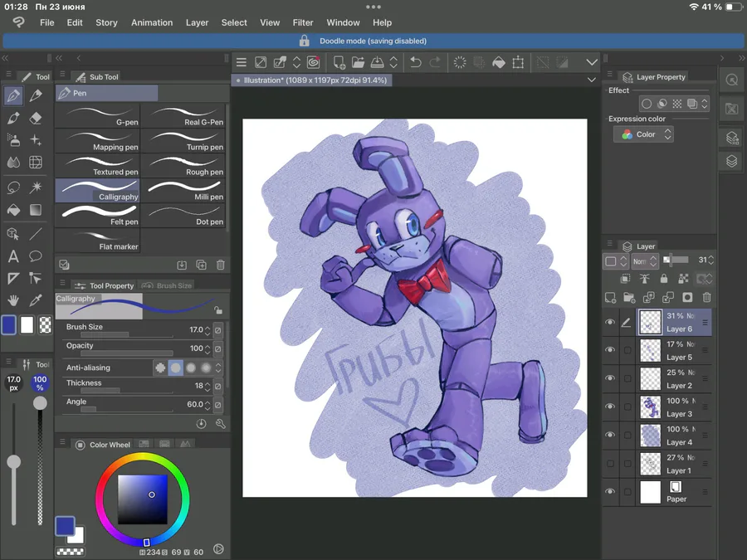Click the Save icon in command bar
Viewport: 747px width, 560px height.
[x=377, y=62]
